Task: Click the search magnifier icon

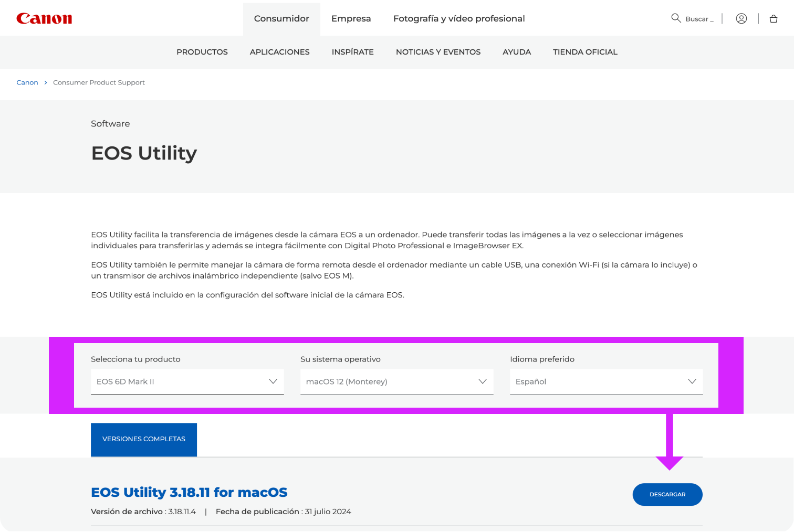Action: click(x=676, y=18)
